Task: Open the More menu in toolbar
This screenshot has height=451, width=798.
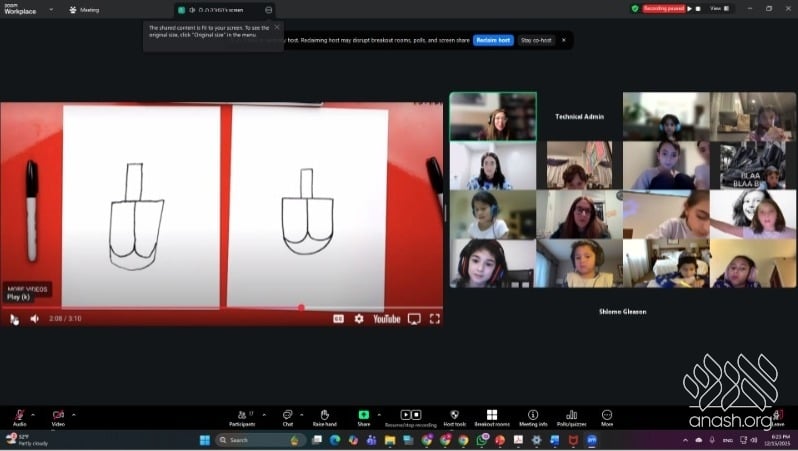Action: [x=607, y=414]
